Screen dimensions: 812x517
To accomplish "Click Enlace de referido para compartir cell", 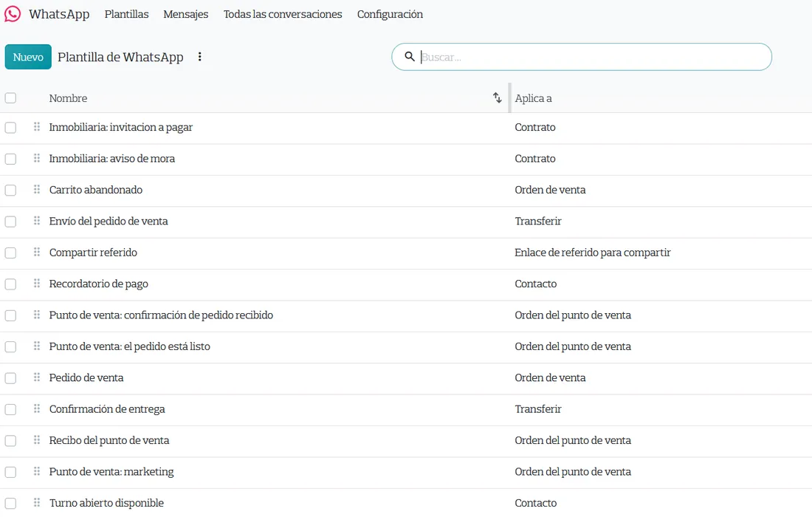I will coord(593,253).
